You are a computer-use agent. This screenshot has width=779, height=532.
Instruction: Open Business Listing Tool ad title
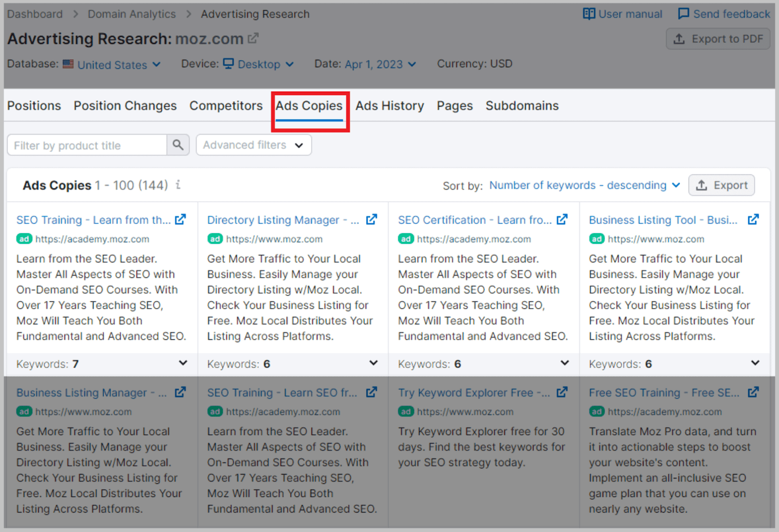click(x=663, y=220)
